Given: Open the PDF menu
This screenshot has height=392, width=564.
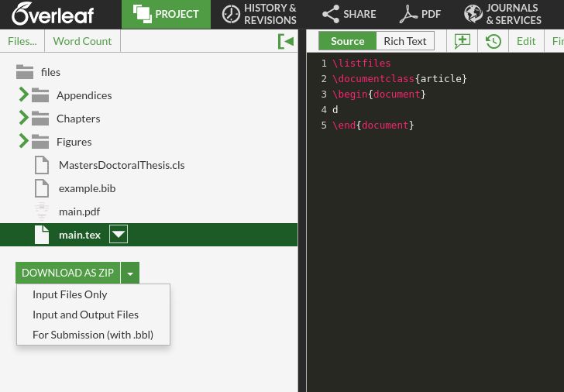Looking at the screenshot, I should click(x=420, y=15).
